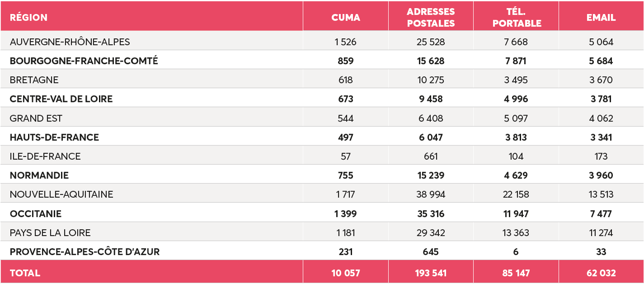The image size is (644, 284).
Task: Select the ADRESSES POSTALES column header
Action: click(431, 18)
